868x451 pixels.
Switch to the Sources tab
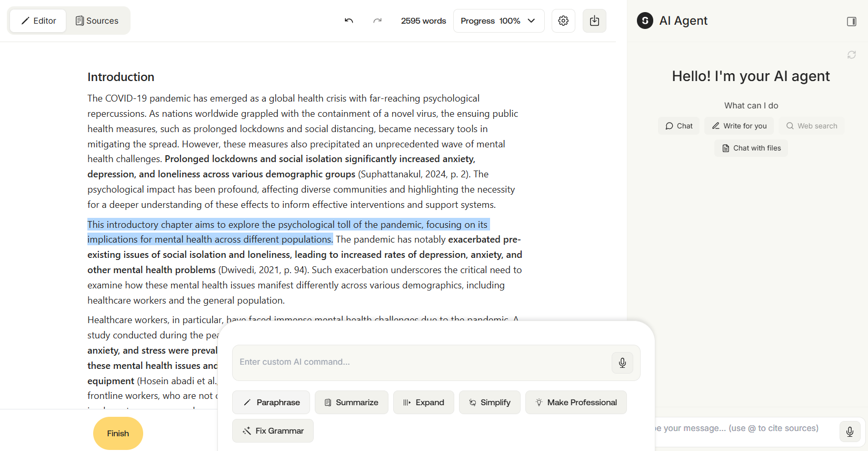(97, 21)
